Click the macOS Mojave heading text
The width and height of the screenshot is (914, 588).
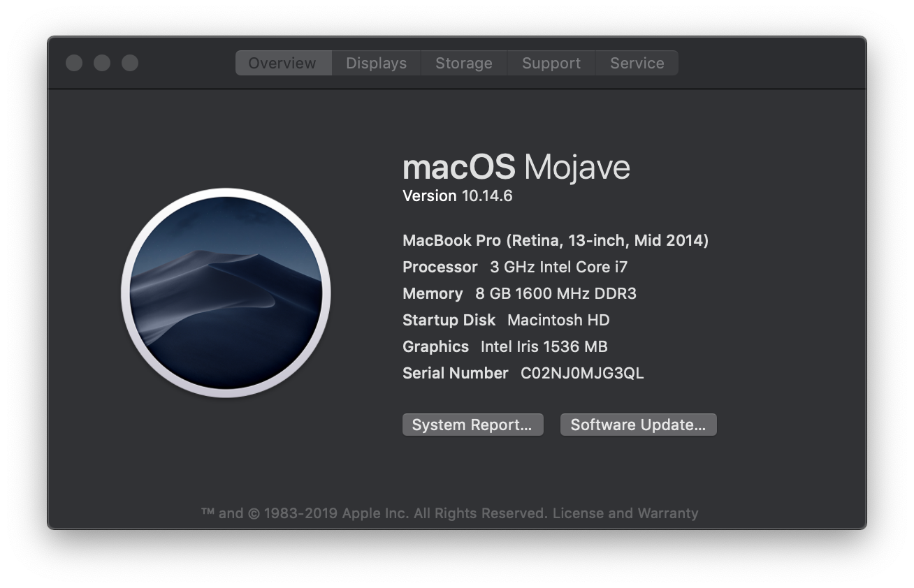[516, 168]
